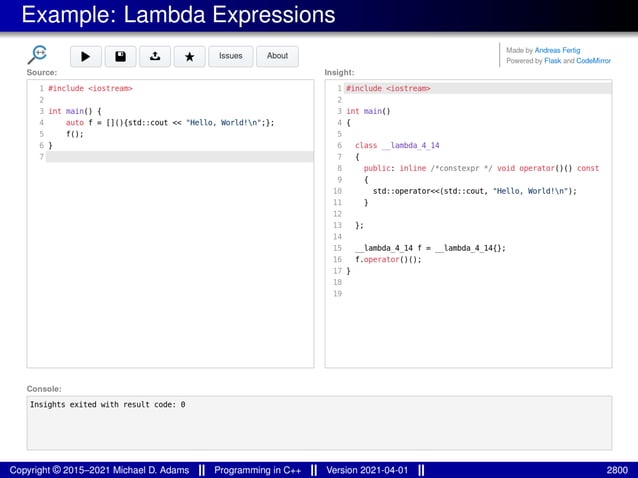
Task: Click the 'std::operator<<(std::cout' line
Action: (x=475, y=191)
